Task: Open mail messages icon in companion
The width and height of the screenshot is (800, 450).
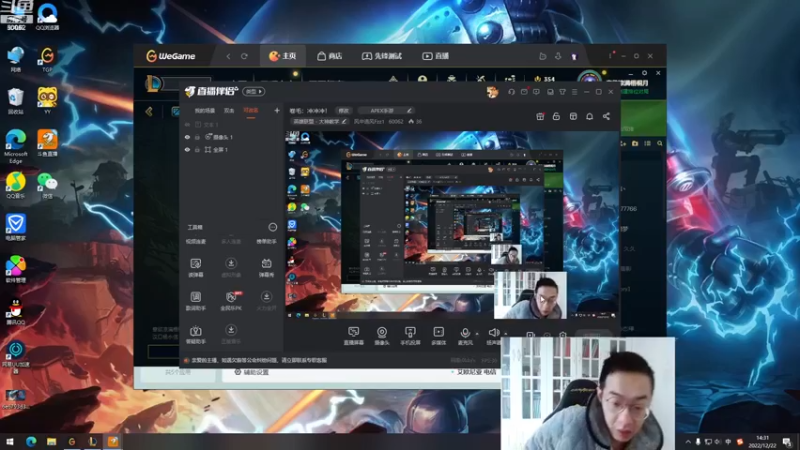Action: (524, 92)
